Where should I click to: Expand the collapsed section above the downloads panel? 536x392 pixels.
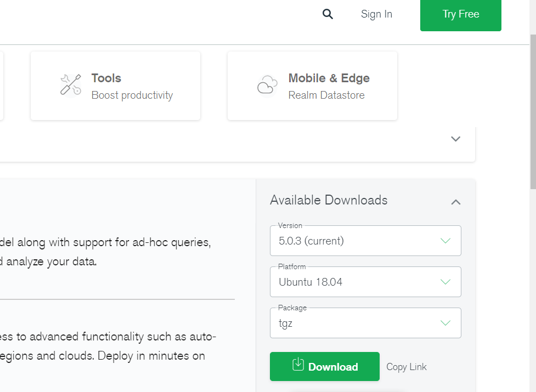point(455,139)
